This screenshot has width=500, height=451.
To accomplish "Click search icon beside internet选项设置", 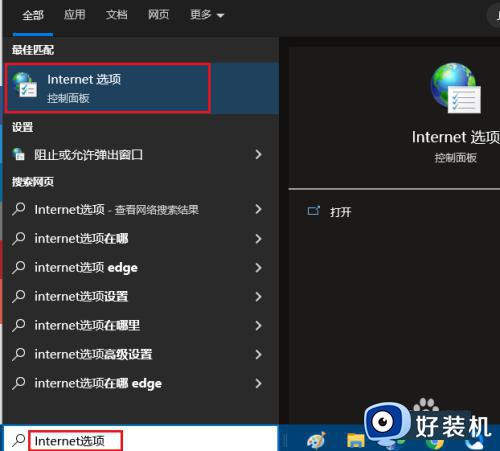I will (x=19, y=296).
